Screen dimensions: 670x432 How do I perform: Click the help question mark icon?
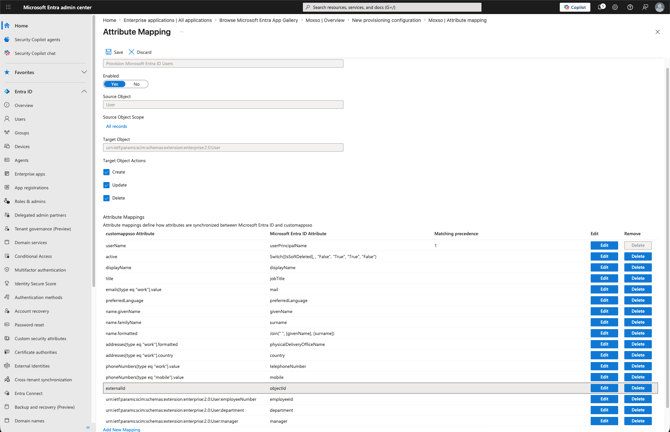(630, 7)
